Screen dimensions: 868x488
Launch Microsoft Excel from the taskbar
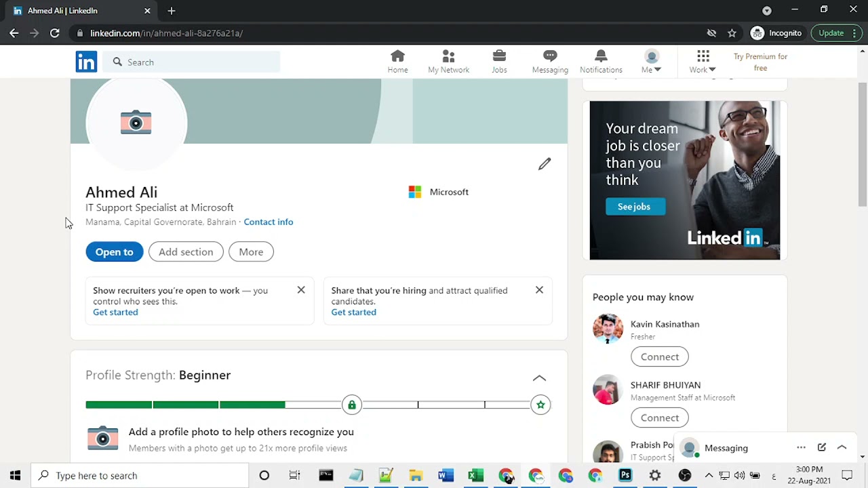point(475,475)
